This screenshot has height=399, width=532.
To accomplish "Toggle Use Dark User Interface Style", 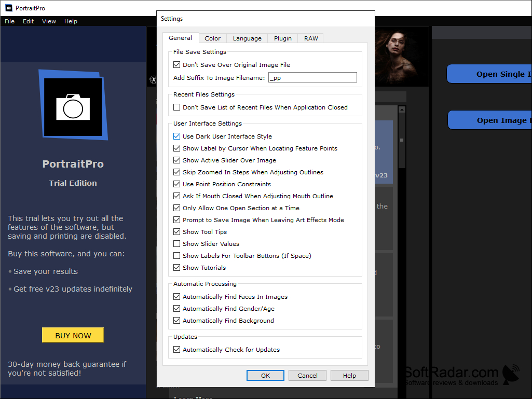I will pos(177,136).
